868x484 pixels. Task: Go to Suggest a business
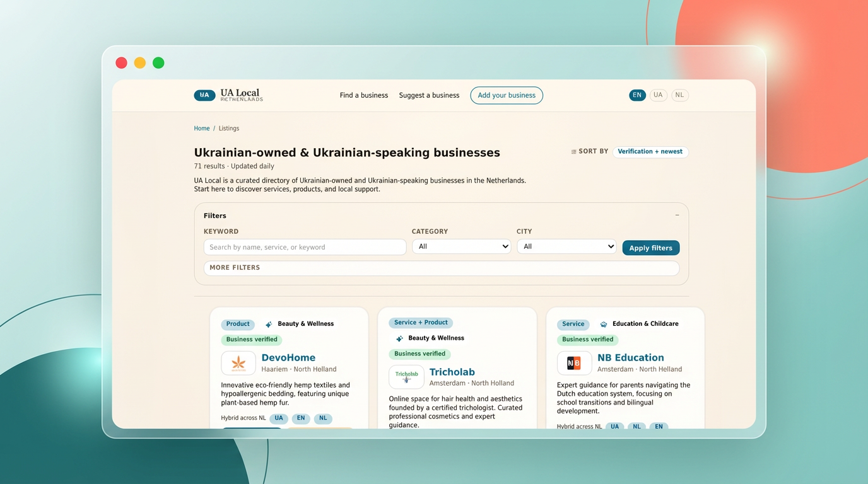pyautogui.click(x=429, y=95)
